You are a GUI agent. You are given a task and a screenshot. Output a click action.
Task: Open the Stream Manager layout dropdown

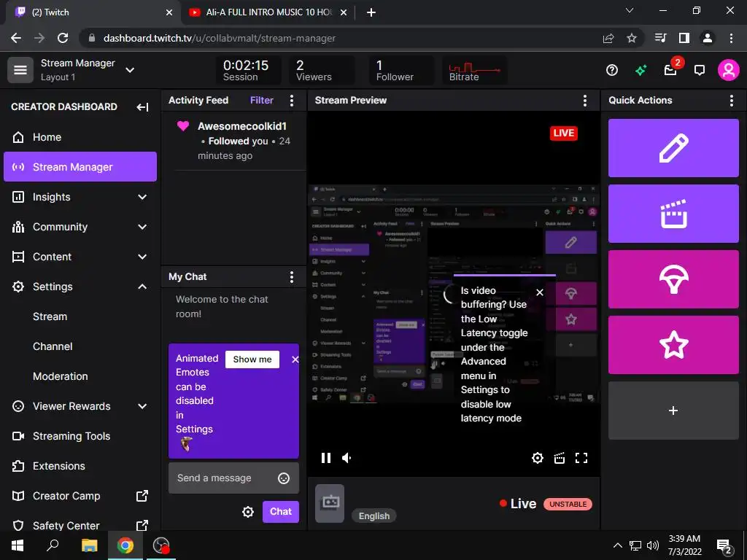pos(130,70)
